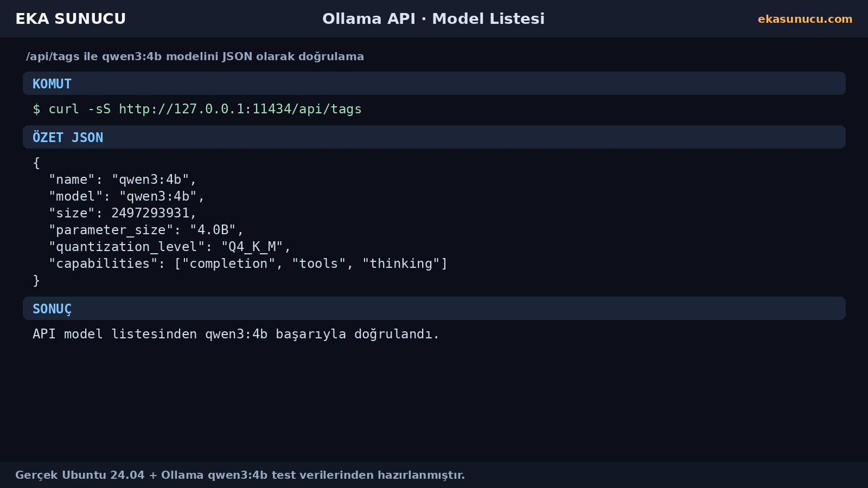This screenshot has height=488, width=868.
Task: Click the EKA SUNUCU brand title
Action: point(71,19)
